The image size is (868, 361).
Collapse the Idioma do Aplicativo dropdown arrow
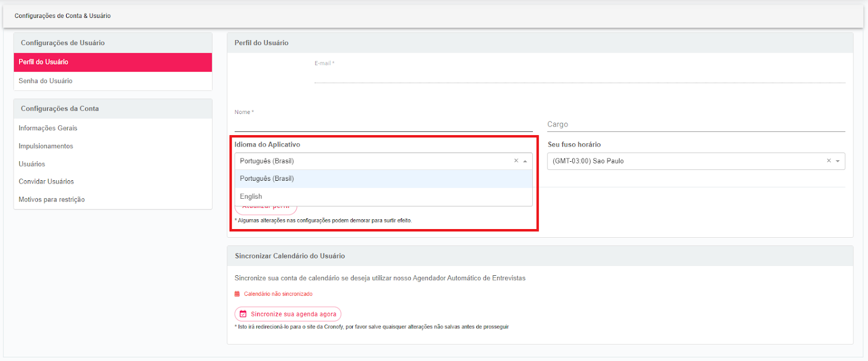click(525, 161)
